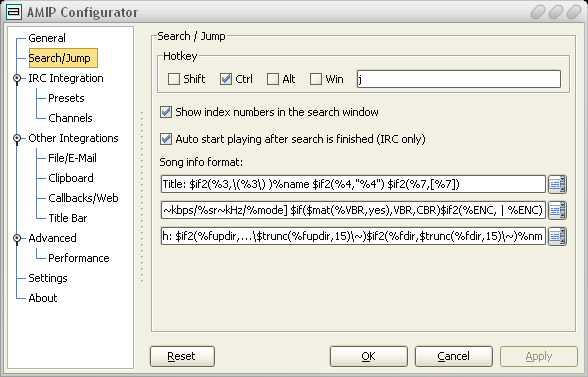Open Title Bar integration settings
The height and width of the screenshot is (377, 588).
click(68, 218)
